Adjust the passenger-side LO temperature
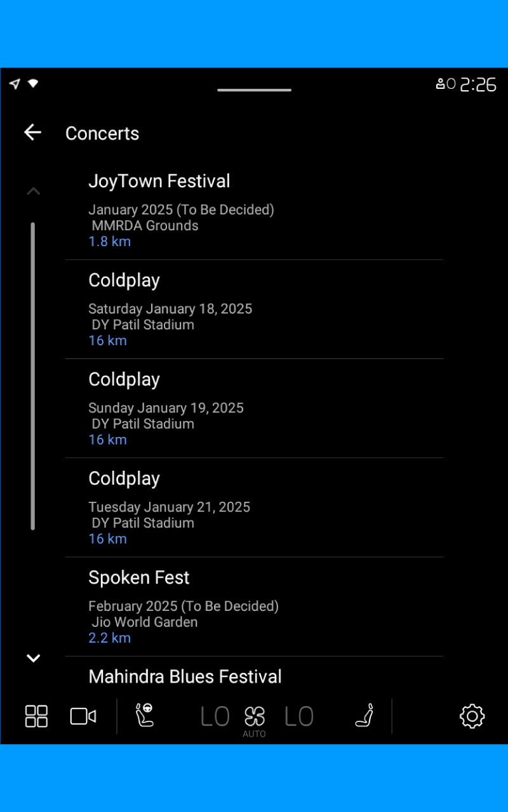 298,717
